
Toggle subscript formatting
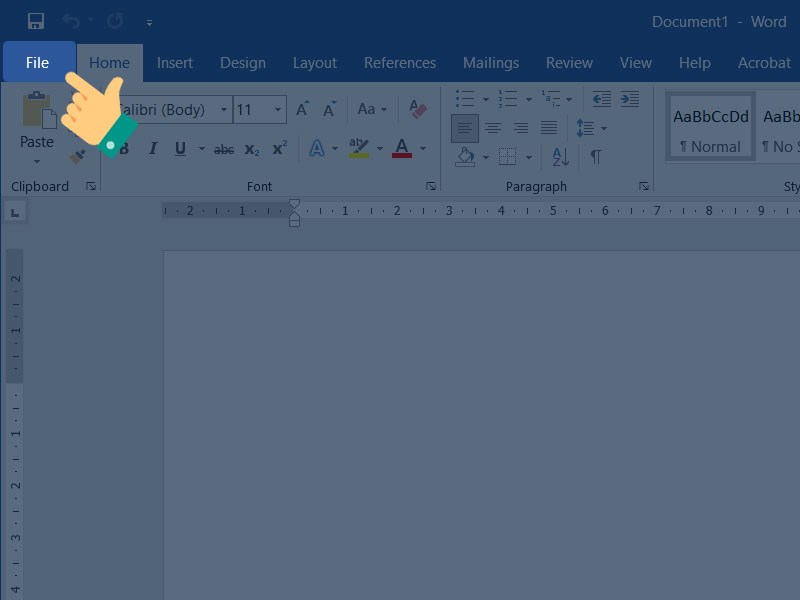click(252, 149)
